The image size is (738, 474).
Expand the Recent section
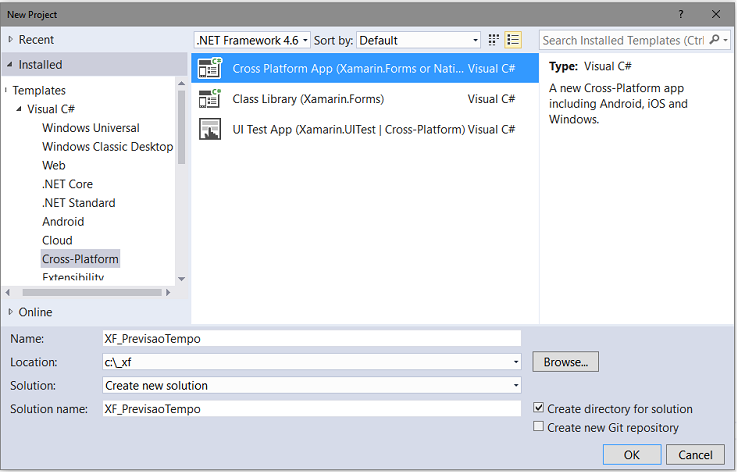[x=10, y=40]
